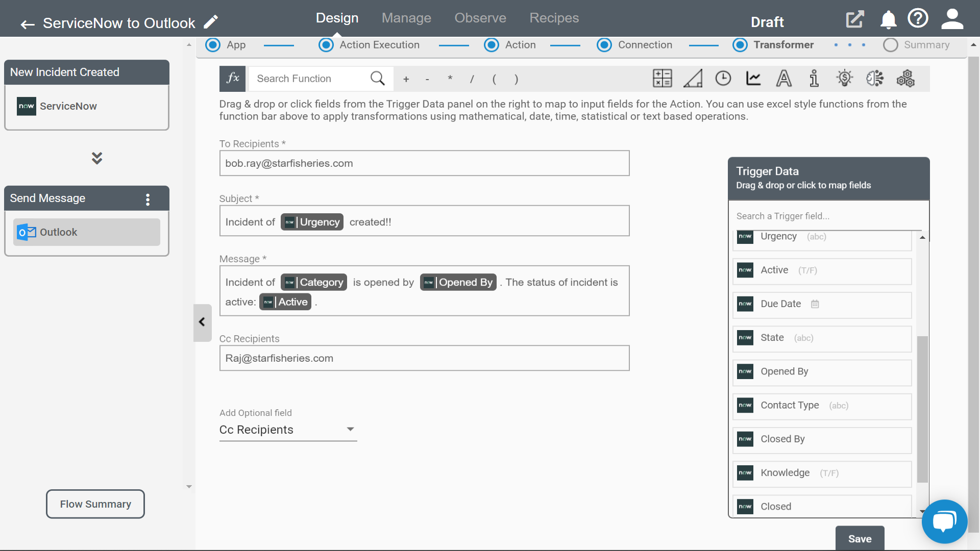
Task: Open notifications bell
Action: click(x=888, y=20)
